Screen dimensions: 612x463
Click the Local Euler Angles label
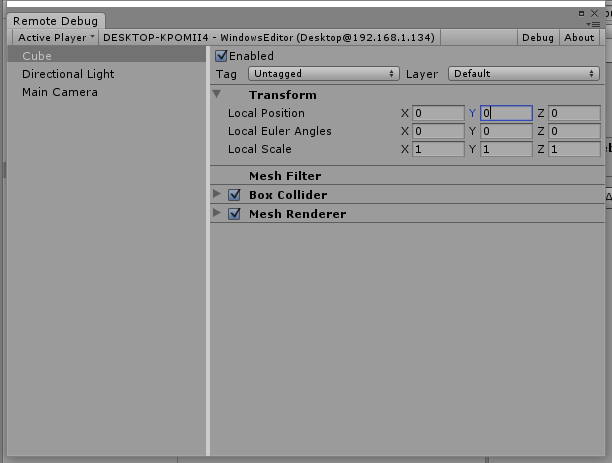279,131
